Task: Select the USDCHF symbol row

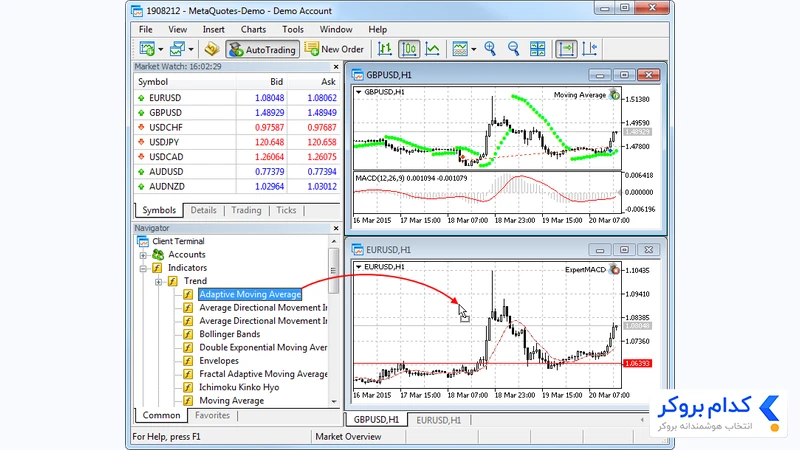Action: tap(237, 127)
